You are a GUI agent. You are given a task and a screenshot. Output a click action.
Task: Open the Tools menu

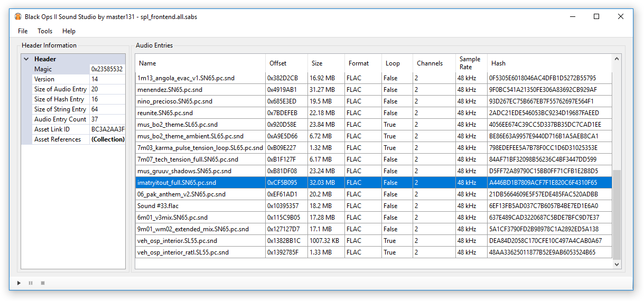pos(45,31)
